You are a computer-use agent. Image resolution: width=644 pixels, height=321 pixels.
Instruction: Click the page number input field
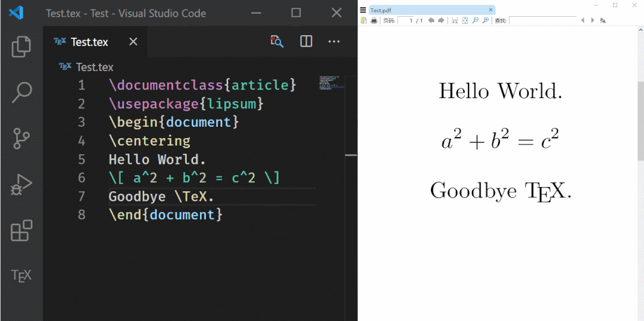[x=406, y=20]
